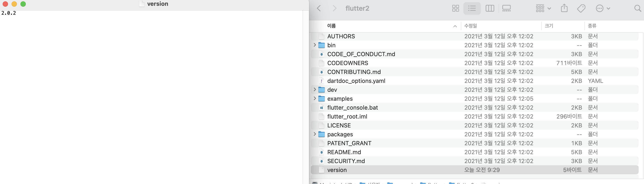Click the CODE_OF_CONDUCT.md file icon
Screen dimensions: 644x184
pyautogui.click(x=322, y=54)
